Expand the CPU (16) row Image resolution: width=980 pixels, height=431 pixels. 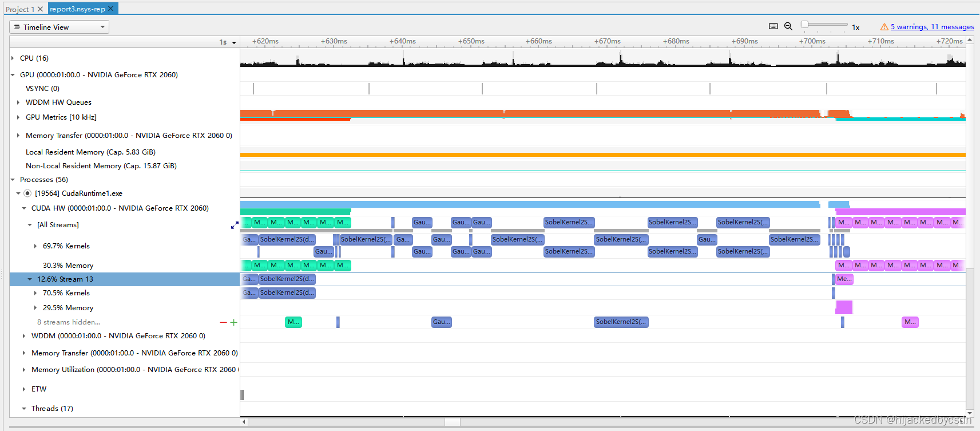click(x=13, y=58)
